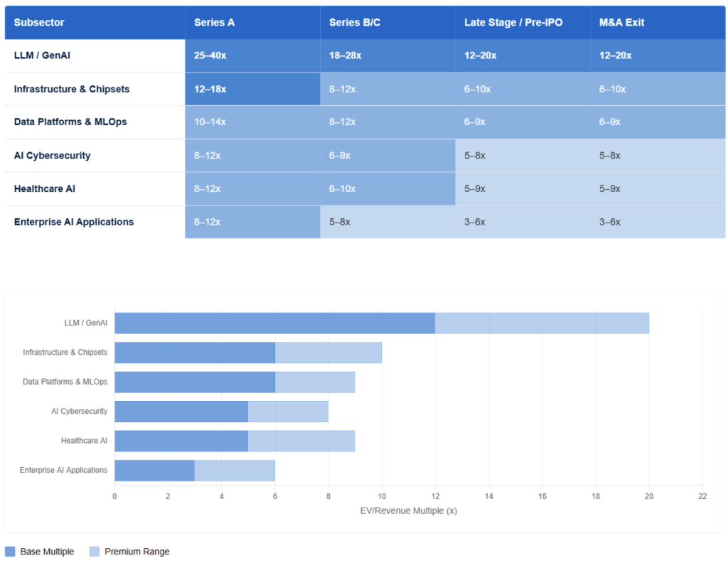Image resolution: width=728 pixels, height=563 pixels.
Task: Click the Late Stage / Pre-IPO header
Action: (523, 22)
